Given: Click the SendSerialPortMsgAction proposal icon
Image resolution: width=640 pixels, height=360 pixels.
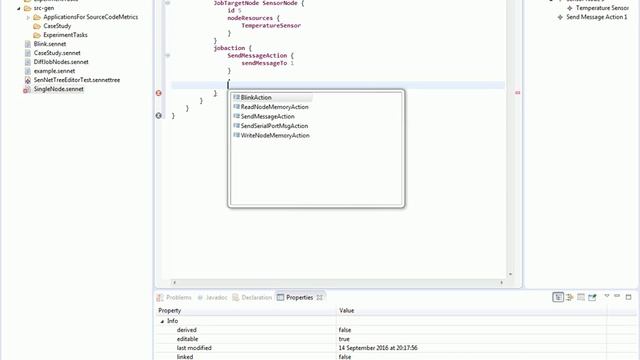Looking at the screenshot, I should (236, 125).
